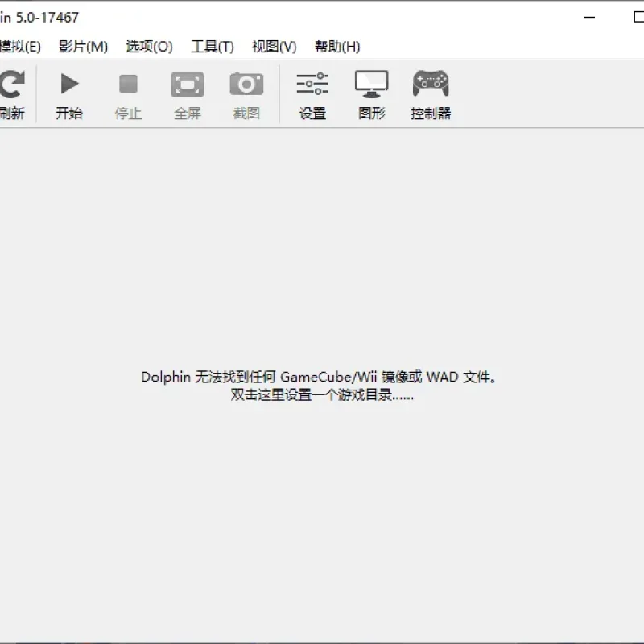Screen dimensions: 644x644
Task: Toggle fullscreen with the 全屏 icon
Action: point(188,85)
